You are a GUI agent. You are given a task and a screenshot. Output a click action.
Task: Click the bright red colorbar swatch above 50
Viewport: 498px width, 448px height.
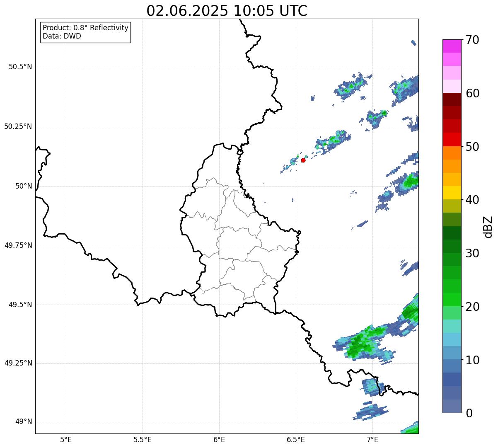[x=452, y=140]
